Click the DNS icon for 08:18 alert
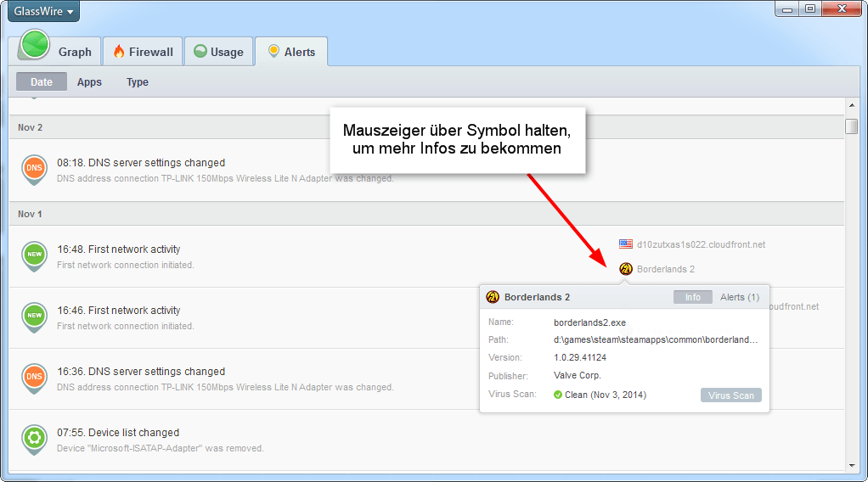The width and height of the screenshot is (868, 482). coord(34,170)
